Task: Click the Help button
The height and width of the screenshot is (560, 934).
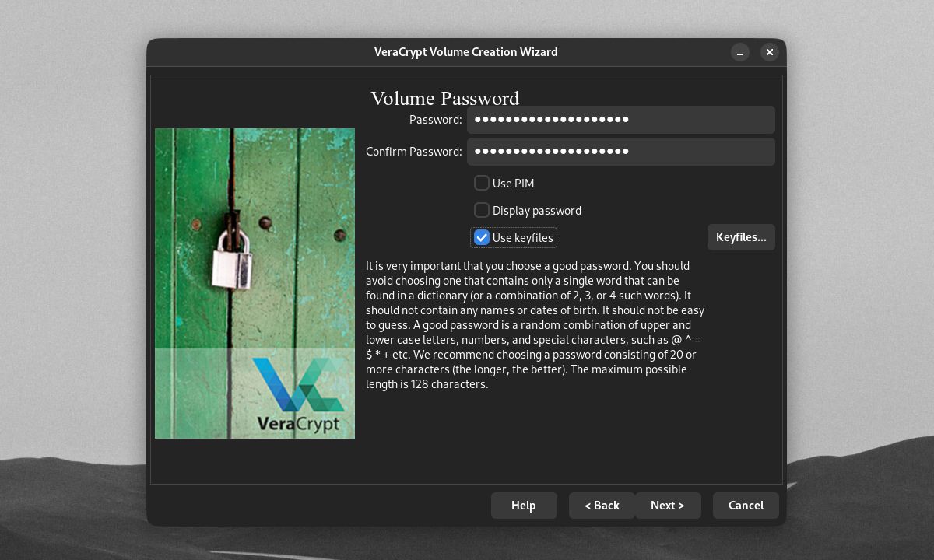Action: coord(524,506)
